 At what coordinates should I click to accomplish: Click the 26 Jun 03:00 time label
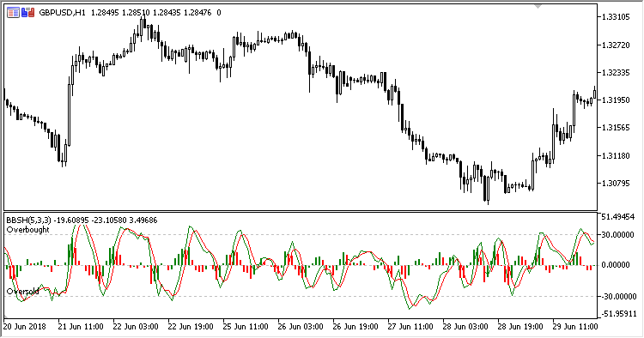[301, 327]
